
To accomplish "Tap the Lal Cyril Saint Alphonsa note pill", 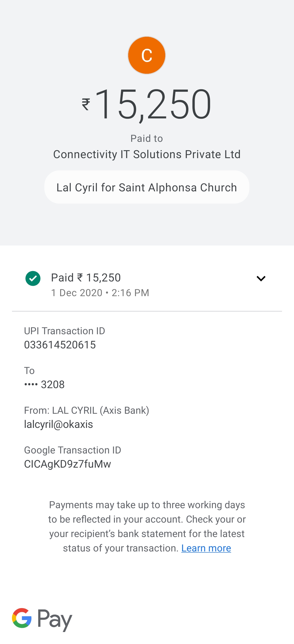I will point(147,187).
